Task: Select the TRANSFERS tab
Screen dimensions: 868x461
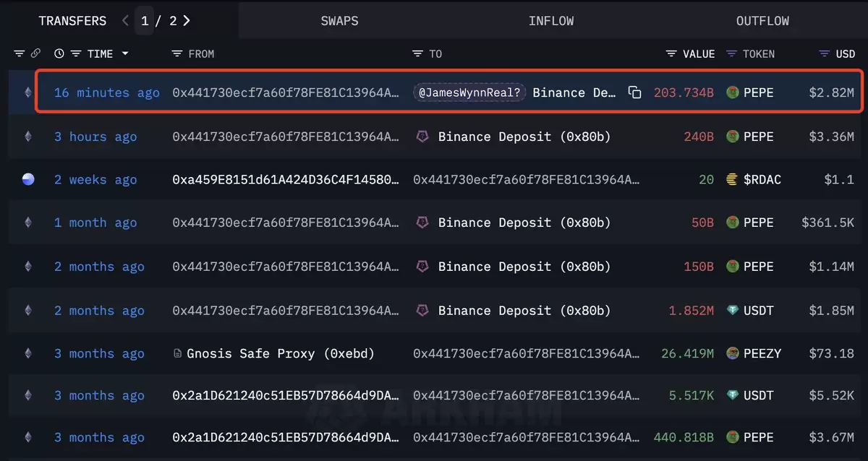Action: pyautogui.click(x=72, y=21)
